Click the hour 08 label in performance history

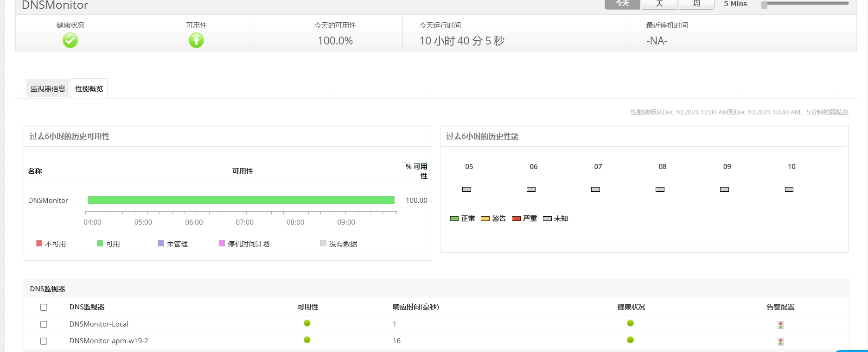(x=663, y=167)
